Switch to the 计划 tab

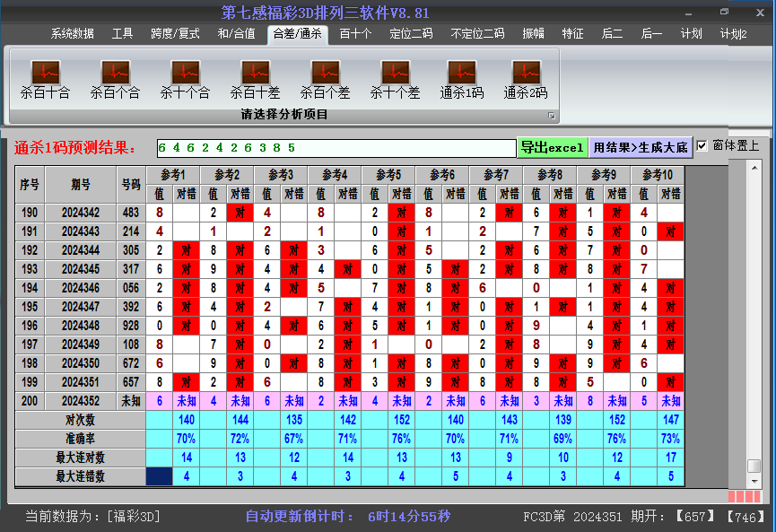click(x=692, y=34)
